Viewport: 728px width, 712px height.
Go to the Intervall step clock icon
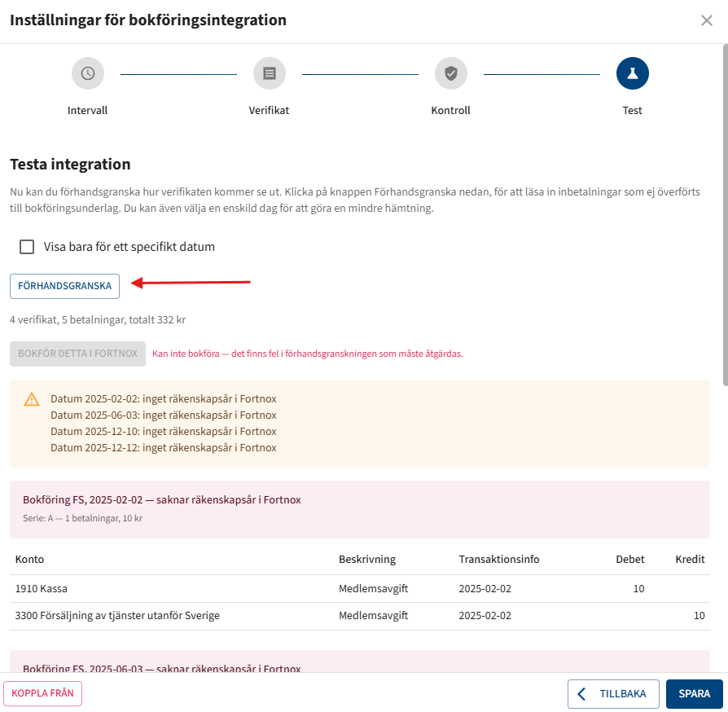click(88, 73)
